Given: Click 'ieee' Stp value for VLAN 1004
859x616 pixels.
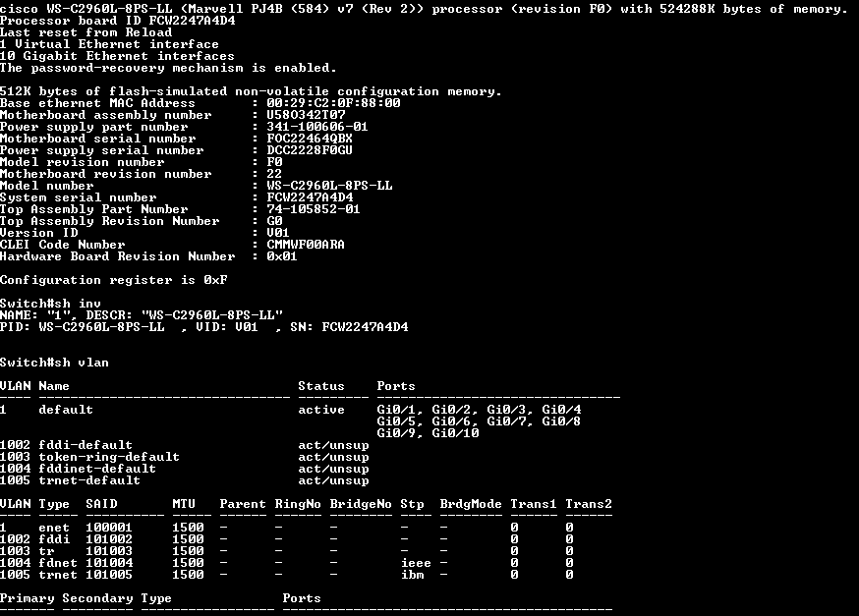Looking at the screenshot, I should 416,563.
